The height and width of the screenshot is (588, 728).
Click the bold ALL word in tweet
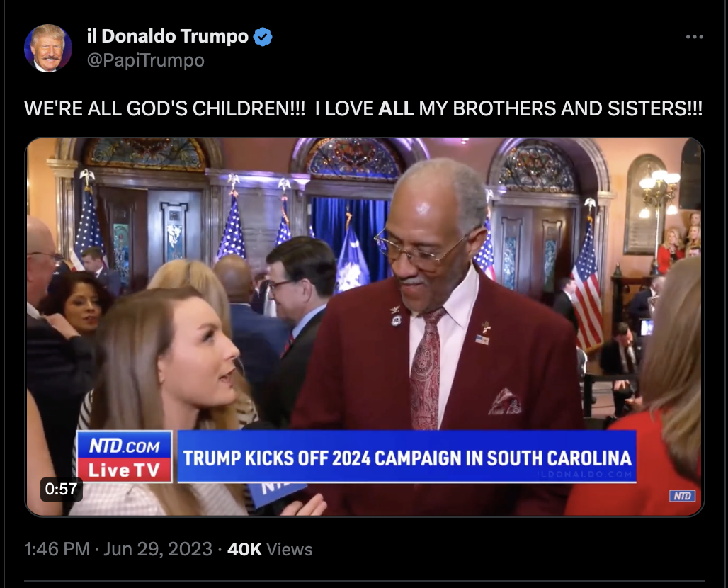(x=396, y=108)
